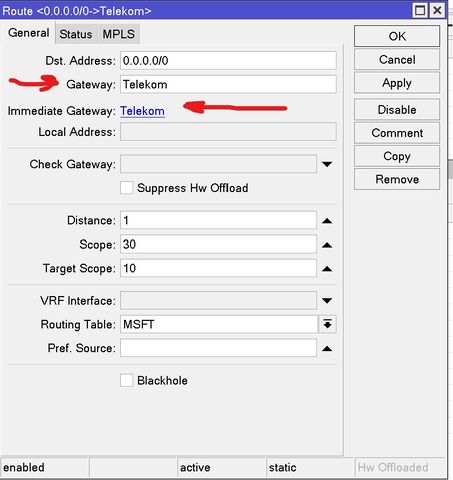
Task: Collapse the Target Scope field arrow
Action: 327,269
